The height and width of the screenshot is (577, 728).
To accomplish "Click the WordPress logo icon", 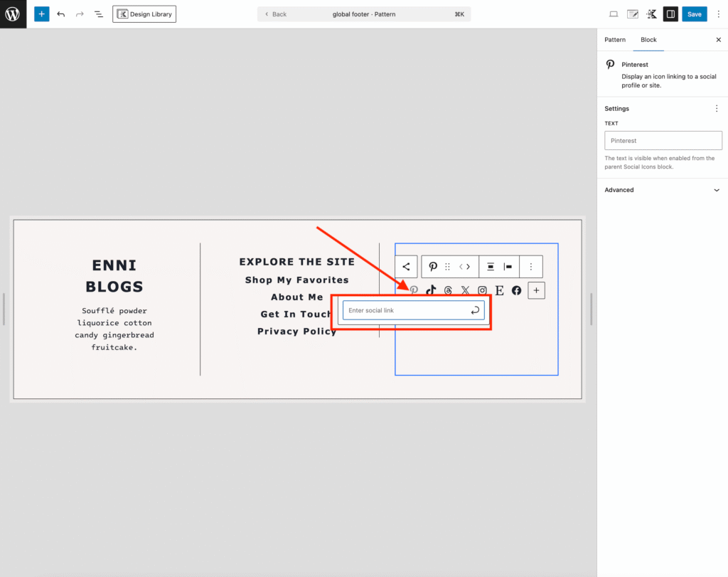I will click(x=13, y=14).
